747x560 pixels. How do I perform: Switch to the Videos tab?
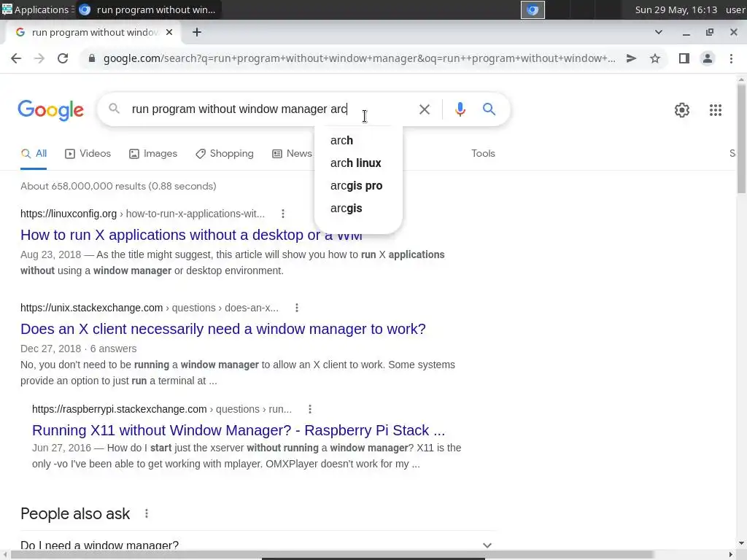[88, 153]
